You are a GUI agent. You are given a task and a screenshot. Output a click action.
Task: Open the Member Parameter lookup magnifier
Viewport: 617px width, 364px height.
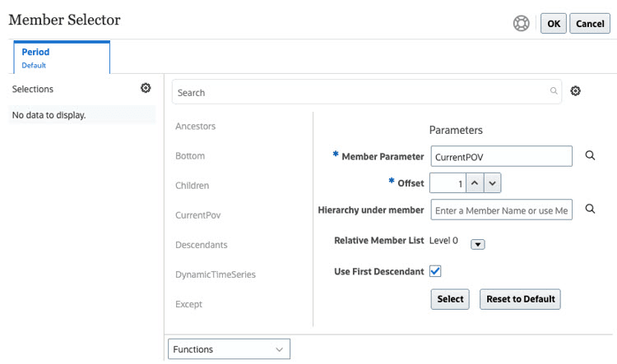(x=590, y=155)
